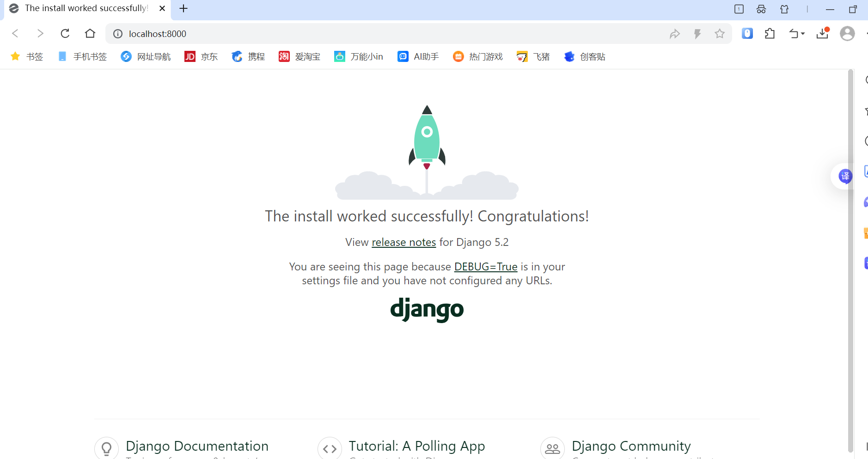This screenshot has width=868, height=459.
Task: Click the tab count box icon in title bar
Action: pos(739,9)
